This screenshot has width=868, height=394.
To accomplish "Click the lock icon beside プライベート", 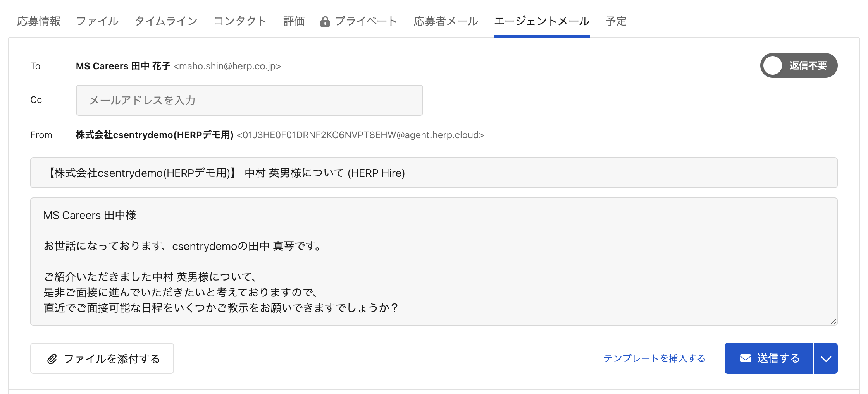I will pyautogui.click(x=325, y=22).
